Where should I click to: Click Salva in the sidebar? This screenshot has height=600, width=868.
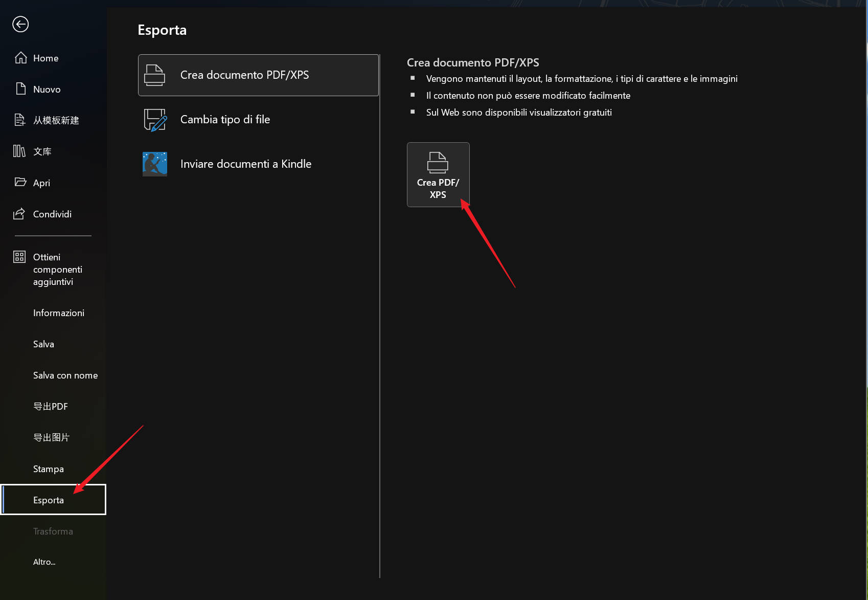[43, 344]
